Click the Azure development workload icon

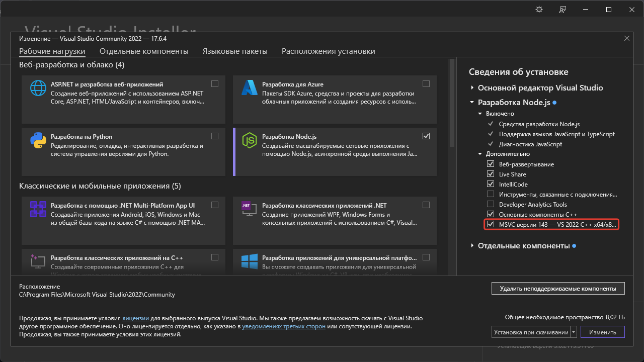(250, 88)
